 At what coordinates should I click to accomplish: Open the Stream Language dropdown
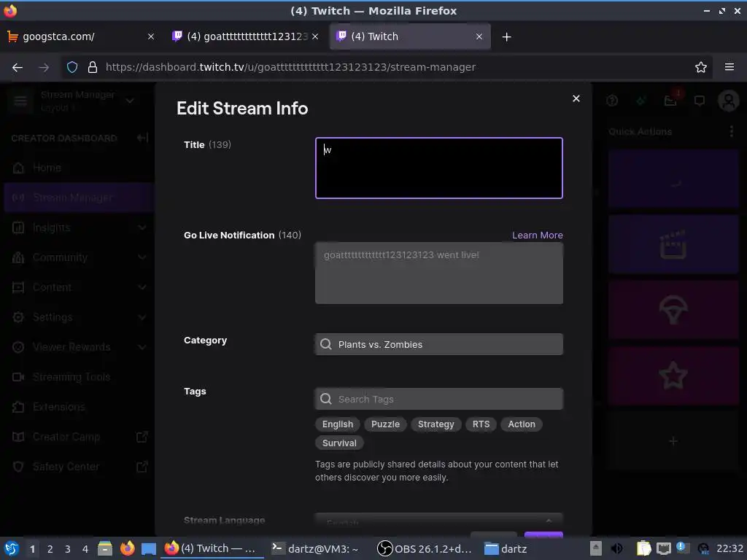pos(438,521)
